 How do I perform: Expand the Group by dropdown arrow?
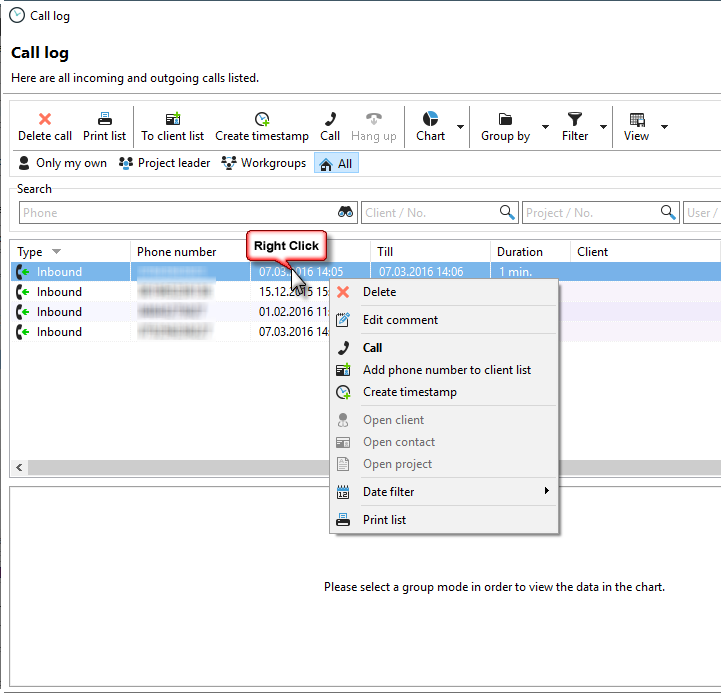pos(545,127)
